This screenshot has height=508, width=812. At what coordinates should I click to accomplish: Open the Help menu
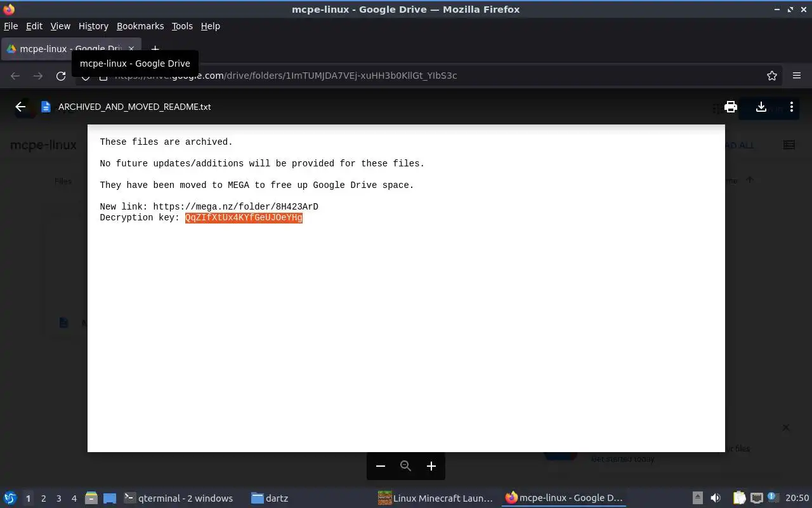pos(210,26)
